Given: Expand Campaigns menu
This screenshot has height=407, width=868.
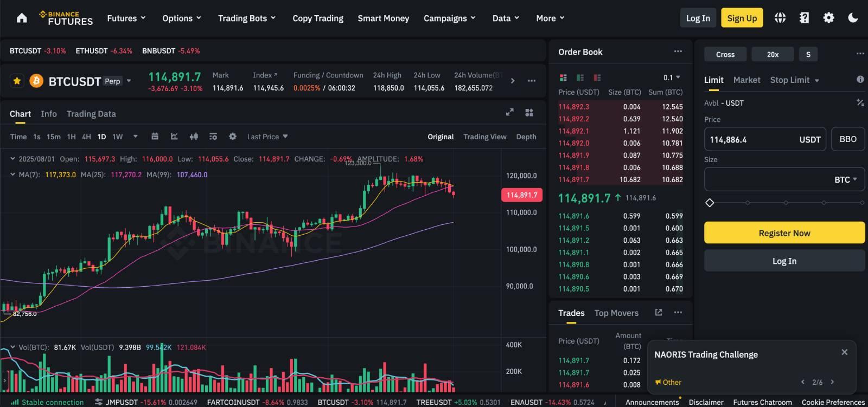Looking at the screenshot, I should point(450,18).
